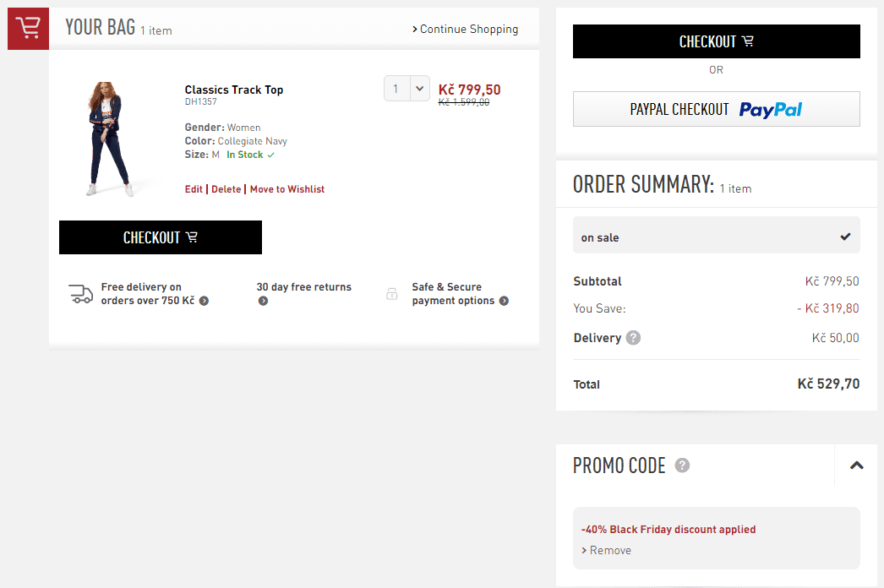The width and height of the screenshot is (884, 588).
Task: Click Continue Shopping link
Action: (465, 29)
